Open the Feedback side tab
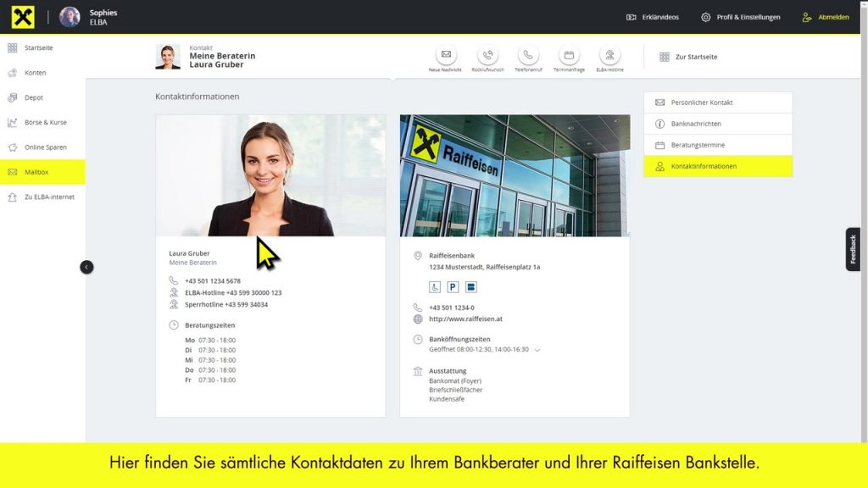 (x=853, y=249)
